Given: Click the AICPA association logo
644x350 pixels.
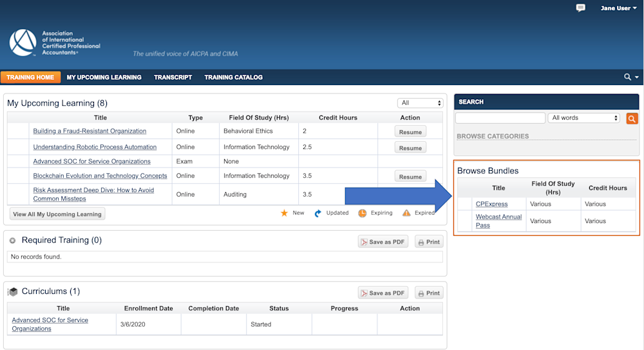Looking at the screenshot, I should pyautogui.click(x=55, y=43).
